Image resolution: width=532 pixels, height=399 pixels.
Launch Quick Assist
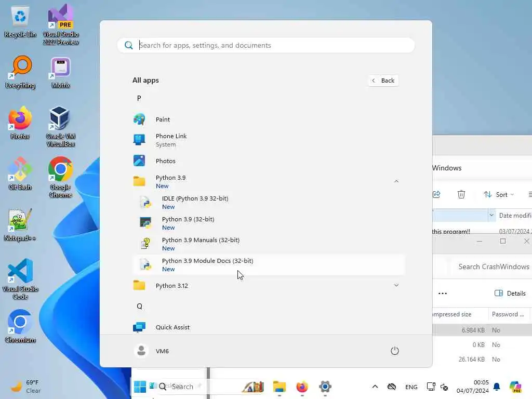coord(269,327)
